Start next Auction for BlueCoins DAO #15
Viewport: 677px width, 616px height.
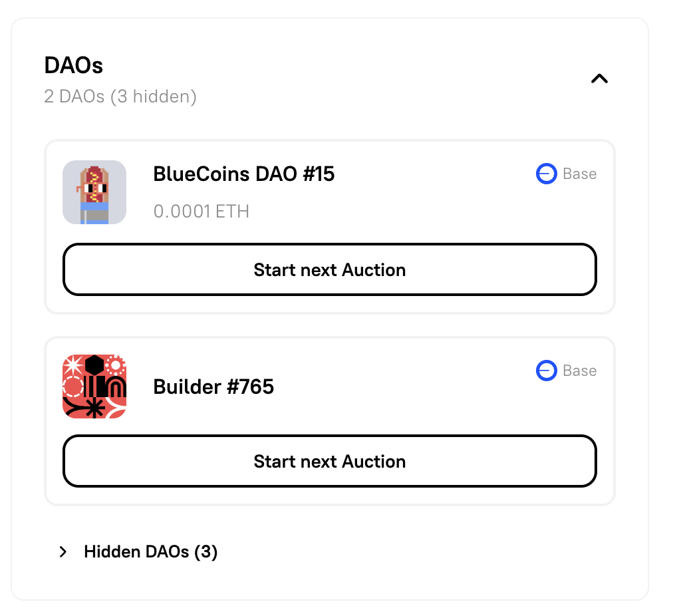pos(330,269)
